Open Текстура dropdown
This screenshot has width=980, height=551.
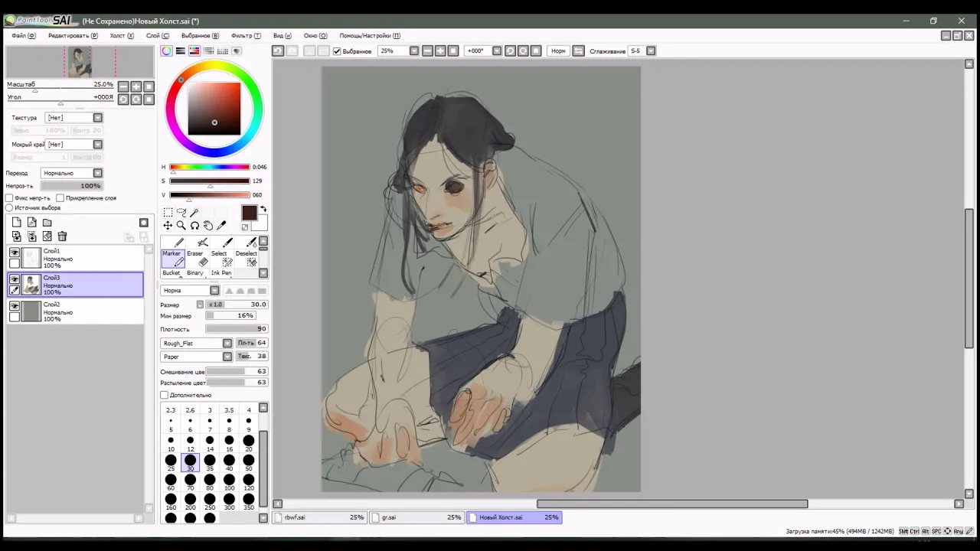(x=73, y=118)
